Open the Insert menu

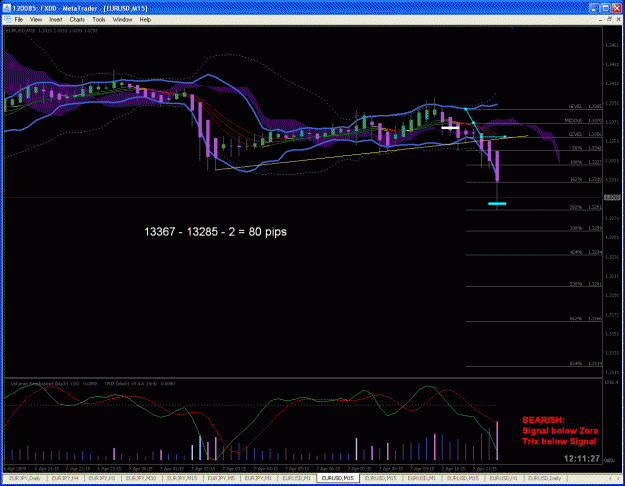point(56,19)
